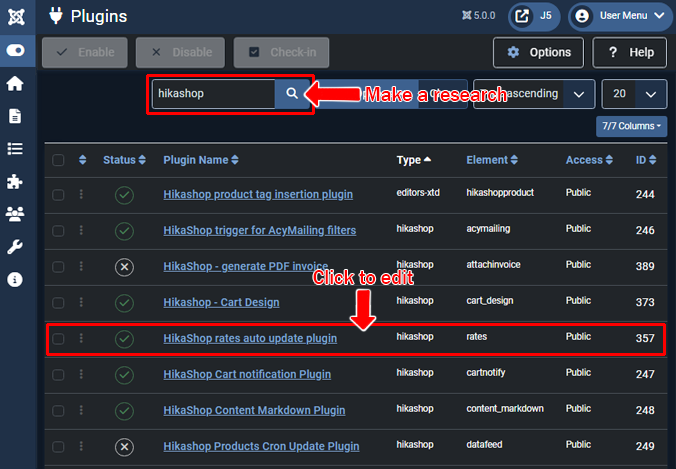Viewport: 676px width, 469px height.
Task: Click the Joomla 5.0.0 version indicator
Action: click(x=479, y=16)
